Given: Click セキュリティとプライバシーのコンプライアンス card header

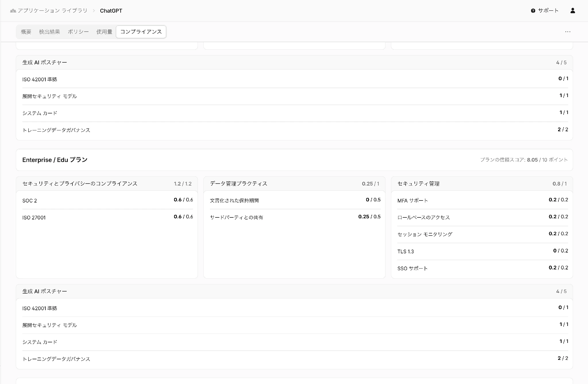Looking at the screenshot, I should (x=107, y=184).
